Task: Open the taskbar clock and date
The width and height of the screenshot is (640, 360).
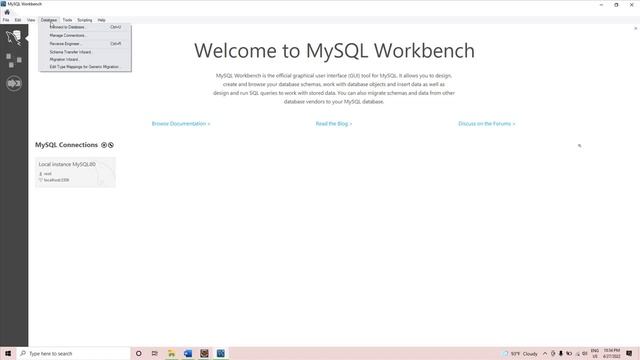Action: click(611, 353)
